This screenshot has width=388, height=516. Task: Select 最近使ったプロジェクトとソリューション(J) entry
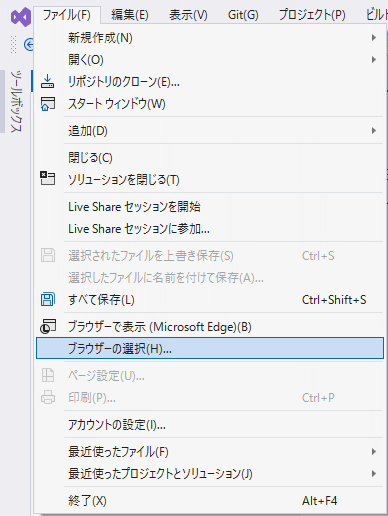coord(210,474)
